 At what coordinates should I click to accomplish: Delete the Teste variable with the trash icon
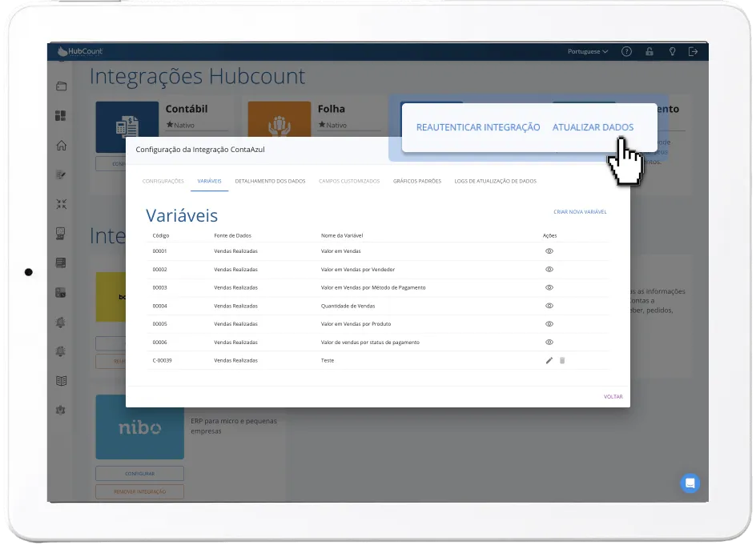[562, 360]
